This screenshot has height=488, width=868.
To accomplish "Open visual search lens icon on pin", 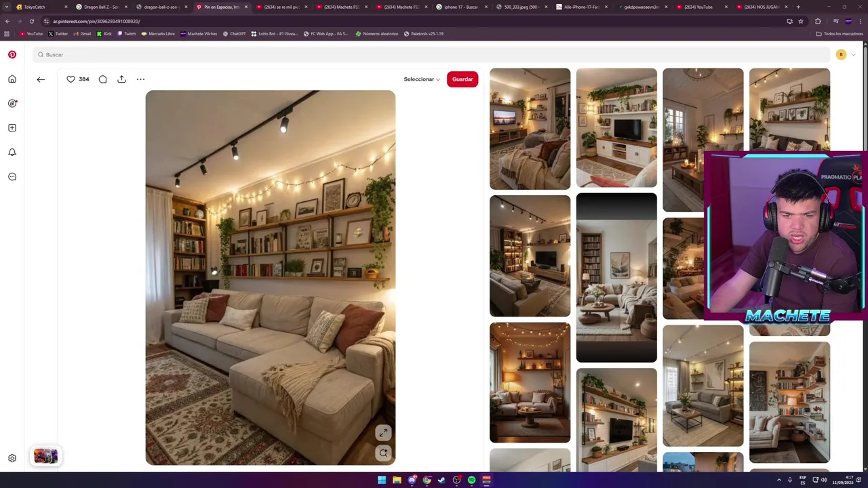I will tap(383, 453).
